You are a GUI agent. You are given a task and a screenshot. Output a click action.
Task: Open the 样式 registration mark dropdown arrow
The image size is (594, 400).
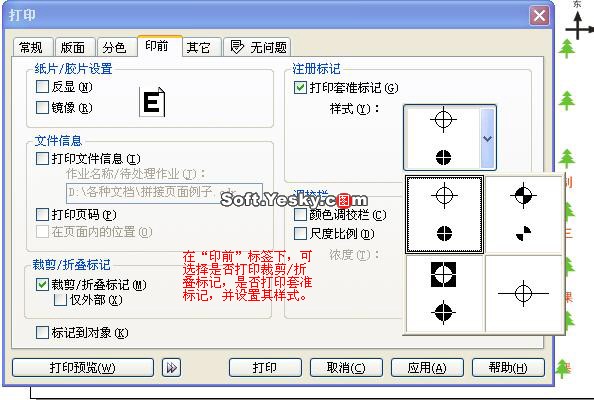(x=488, y=138)
